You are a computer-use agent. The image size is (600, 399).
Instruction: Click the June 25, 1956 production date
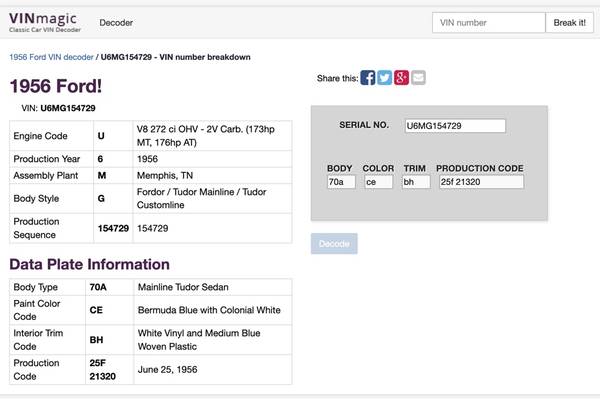[168, 370]
